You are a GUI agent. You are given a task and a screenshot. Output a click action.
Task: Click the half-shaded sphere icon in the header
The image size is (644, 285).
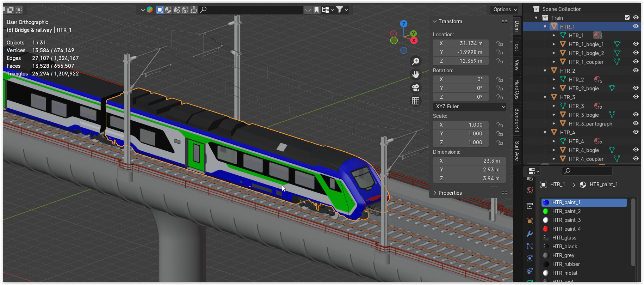pyautogui.click(x=168, y=10)
